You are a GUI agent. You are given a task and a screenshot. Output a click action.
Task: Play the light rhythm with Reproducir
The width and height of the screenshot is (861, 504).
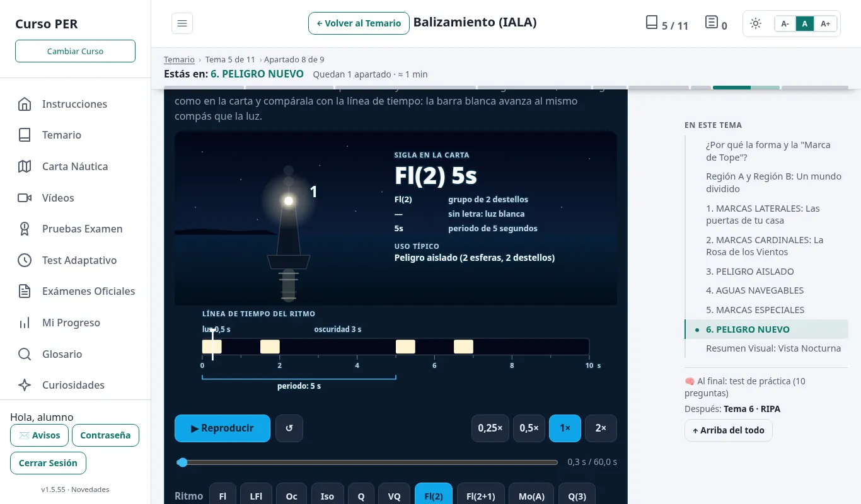pyautogui.click(x=222, y=428)
